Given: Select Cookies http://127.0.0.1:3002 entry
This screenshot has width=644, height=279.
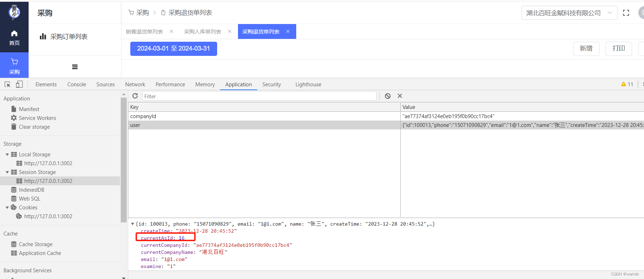Looking at the screenshot, I should point(48,216).
